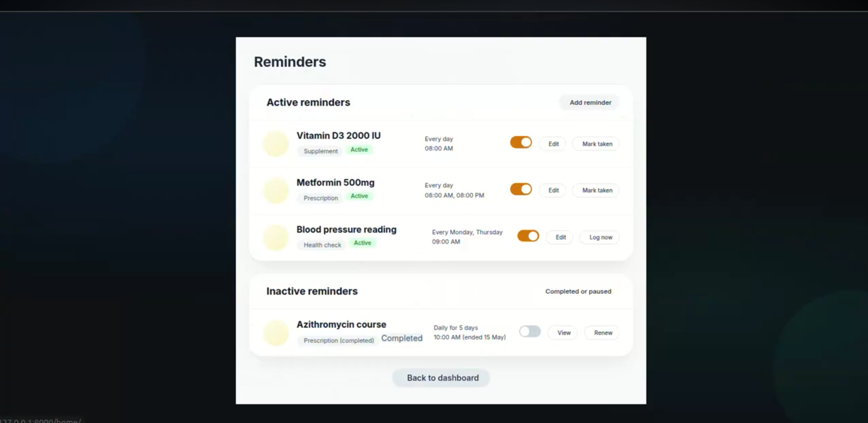
Task: Click the Azithromycin course title
Action: (x=341, y=324)
